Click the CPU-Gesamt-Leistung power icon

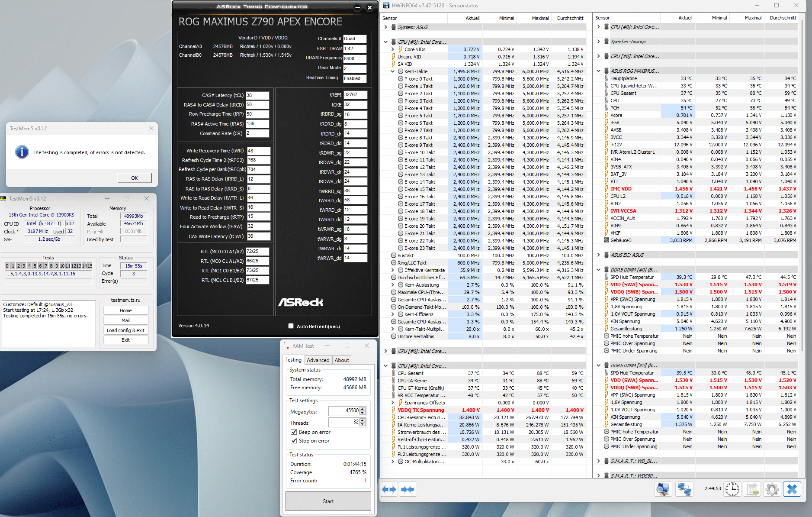pyautogui.click(x=394, y=417)
